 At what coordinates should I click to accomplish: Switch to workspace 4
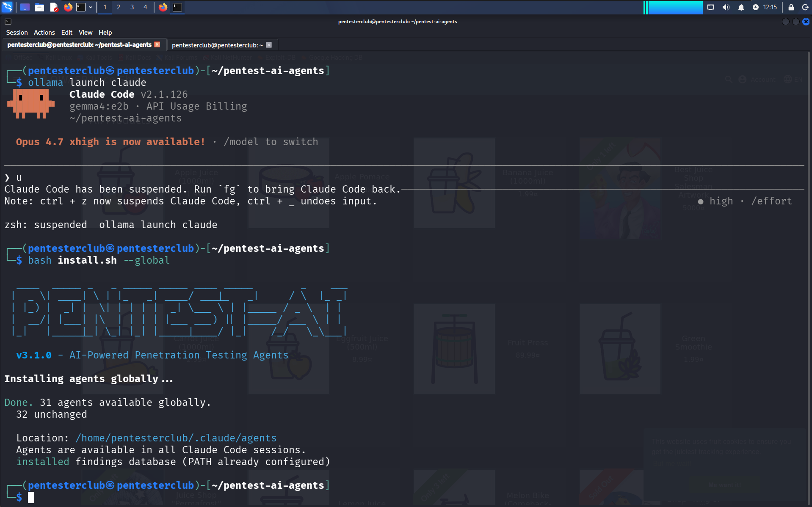(145, 7)
